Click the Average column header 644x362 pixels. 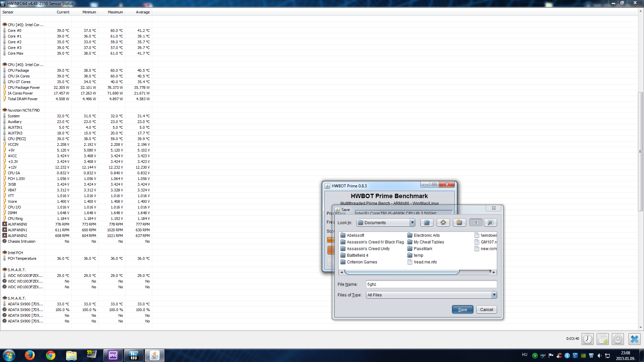[139, 12]
